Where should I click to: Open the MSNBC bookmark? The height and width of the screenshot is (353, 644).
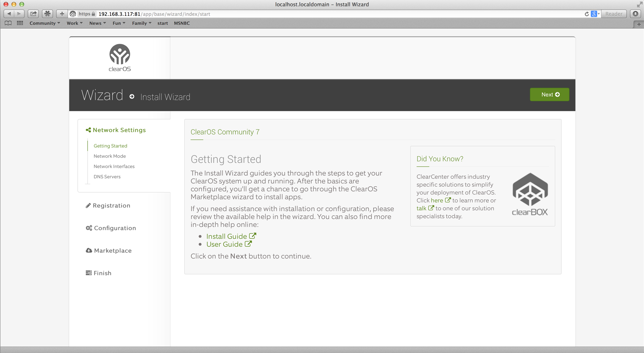(182, 23)
